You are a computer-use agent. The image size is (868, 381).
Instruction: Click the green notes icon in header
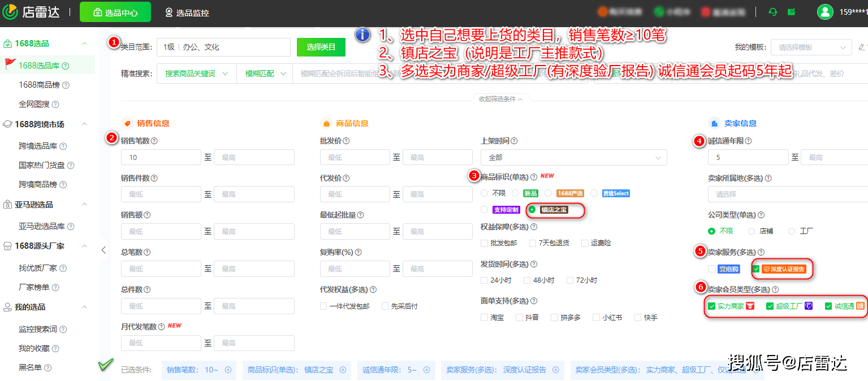pyautogui.click(x=791, y=12)
